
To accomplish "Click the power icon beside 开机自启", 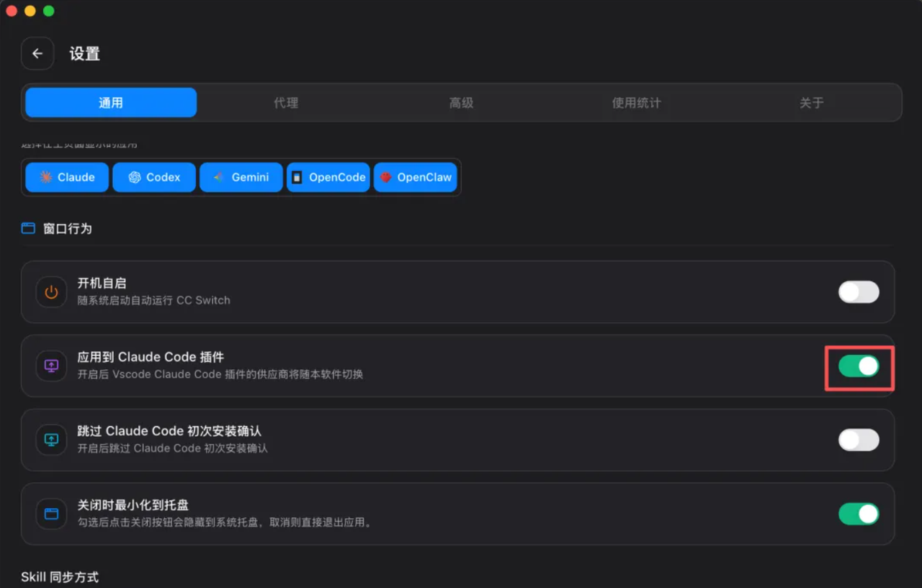I will pos(51,292).
